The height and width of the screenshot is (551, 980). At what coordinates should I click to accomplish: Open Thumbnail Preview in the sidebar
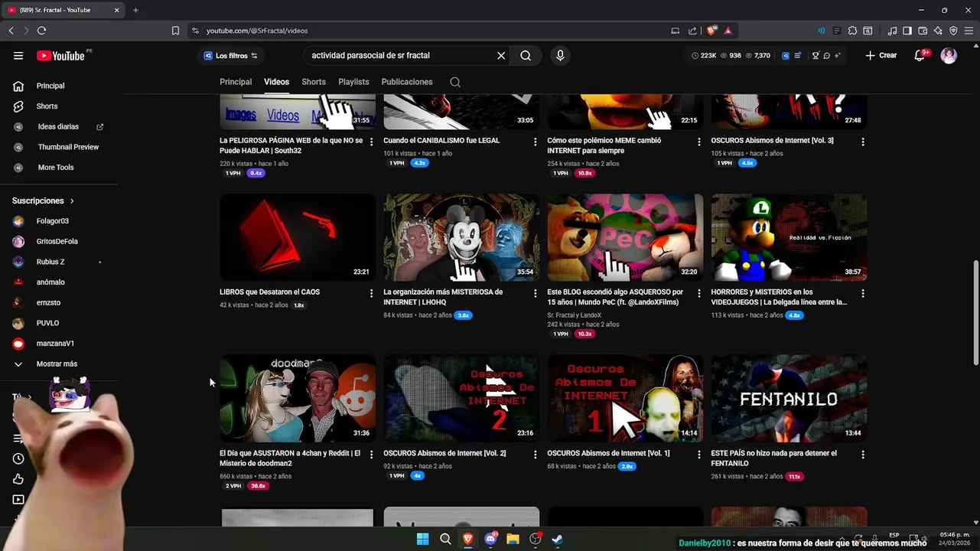click(68, 147)
